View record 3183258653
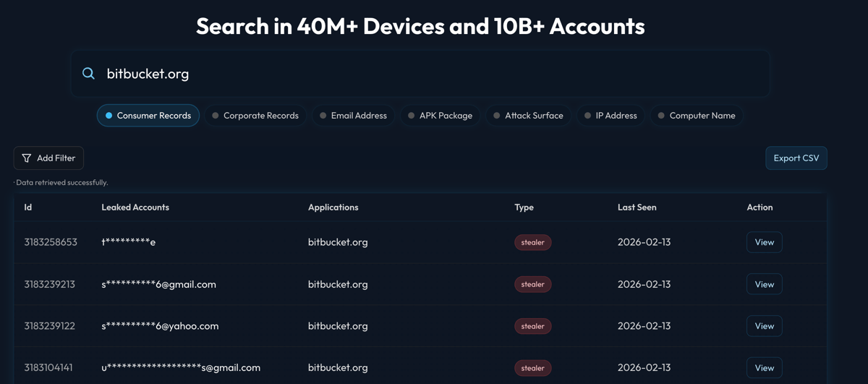The width and height of the screenshot is (868, 384). 765,242
